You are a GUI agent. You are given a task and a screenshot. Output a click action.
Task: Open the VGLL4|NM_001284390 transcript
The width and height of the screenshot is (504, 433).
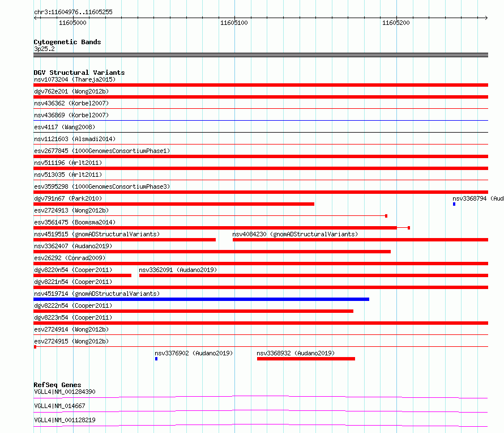[x=65, y=392]
